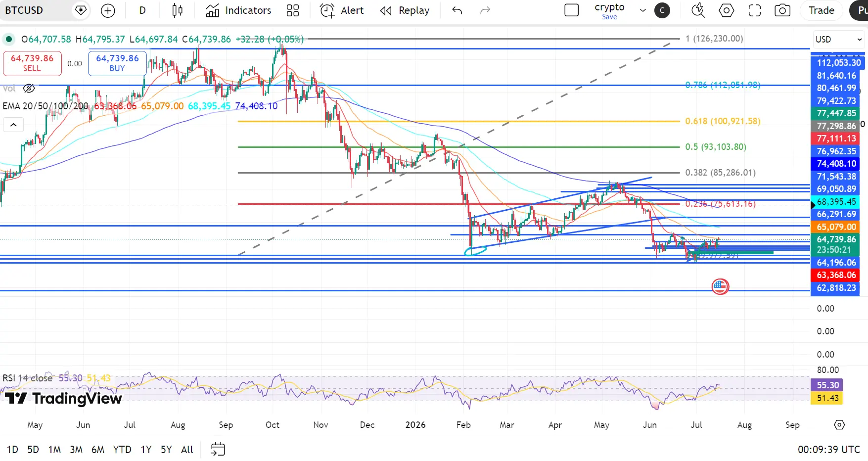Start bar Replay mode
Image resolution: width=868 pixels, height=461 pixels.
point(405,10)
